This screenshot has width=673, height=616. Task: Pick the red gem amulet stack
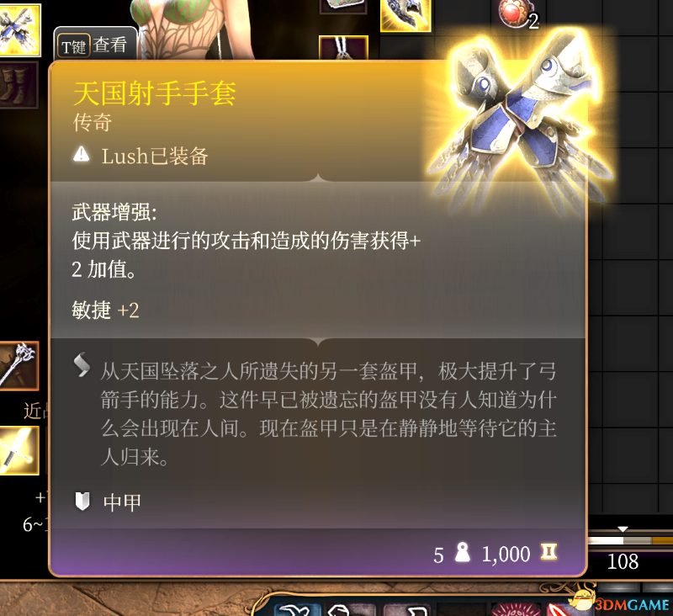(x=517, y=13)
